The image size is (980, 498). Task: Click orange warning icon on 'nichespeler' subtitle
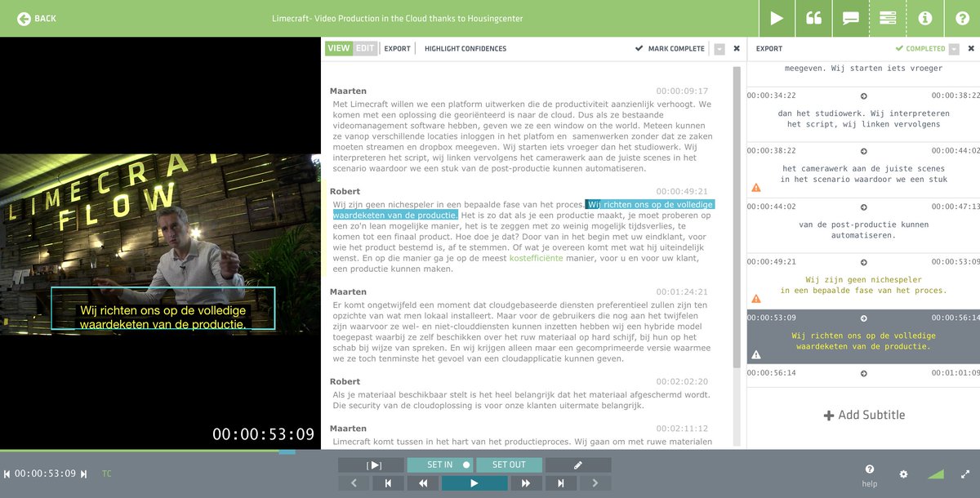756,299
